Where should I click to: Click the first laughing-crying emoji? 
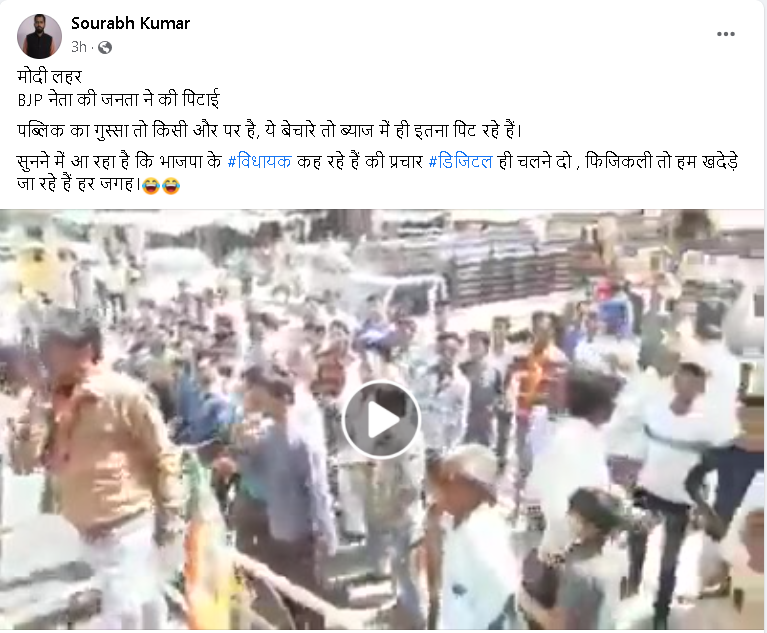151,186
